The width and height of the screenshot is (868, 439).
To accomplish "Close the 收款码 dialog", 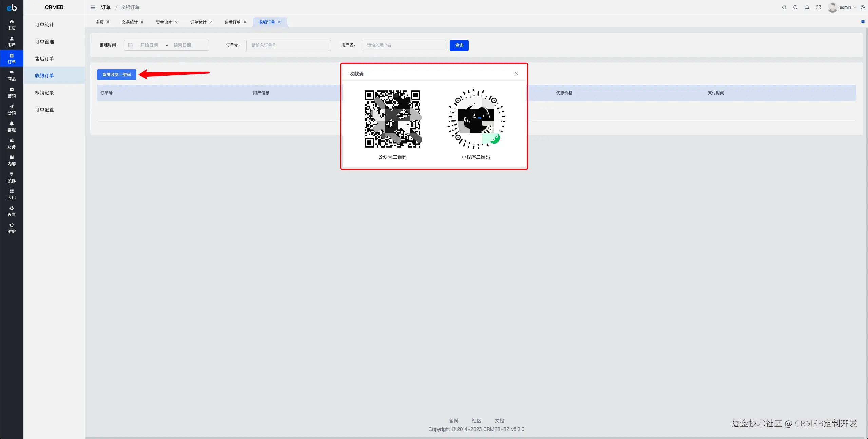I will coord(516,73).
